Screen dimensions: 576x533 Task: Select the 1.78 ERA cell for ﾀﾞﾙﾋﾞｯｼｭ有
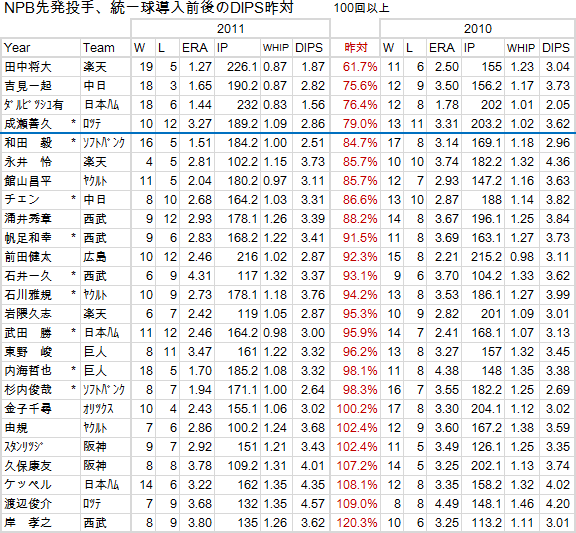click(444, 105)
